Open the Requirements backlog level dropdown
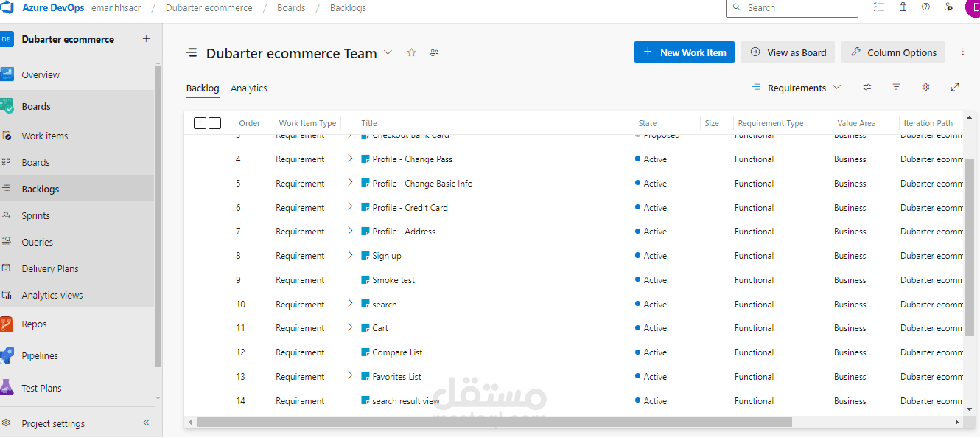Image resolution: width=980 pixels, height=438 pixels. (796, 88)
